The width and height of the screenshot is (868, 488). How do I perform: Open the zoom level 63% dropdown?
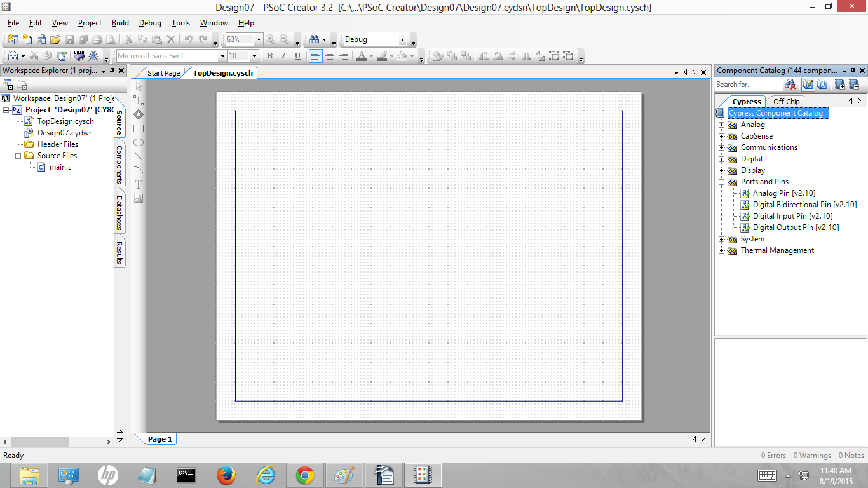tap(259, 39)
